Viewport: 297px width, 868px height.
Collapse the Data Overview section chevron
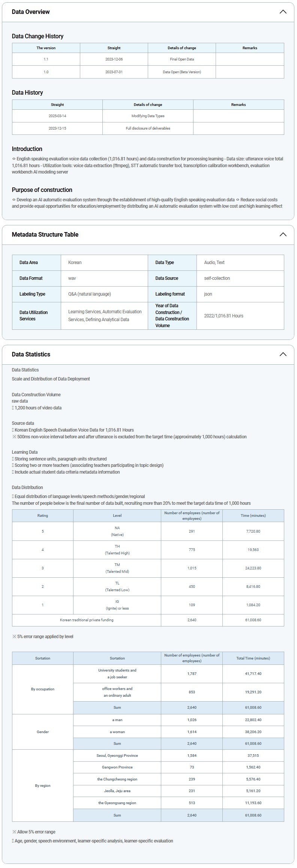click(283, 12)
